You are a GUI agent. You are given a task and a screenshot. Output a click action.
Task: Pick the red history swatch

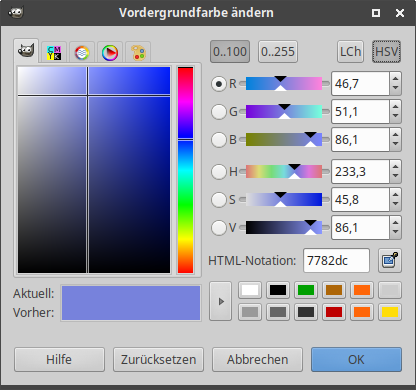point(334,312)
